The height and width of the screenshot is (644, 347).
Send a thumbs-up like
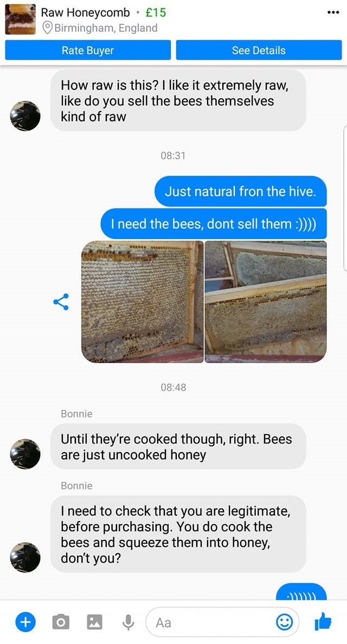(x=323, y=621)
